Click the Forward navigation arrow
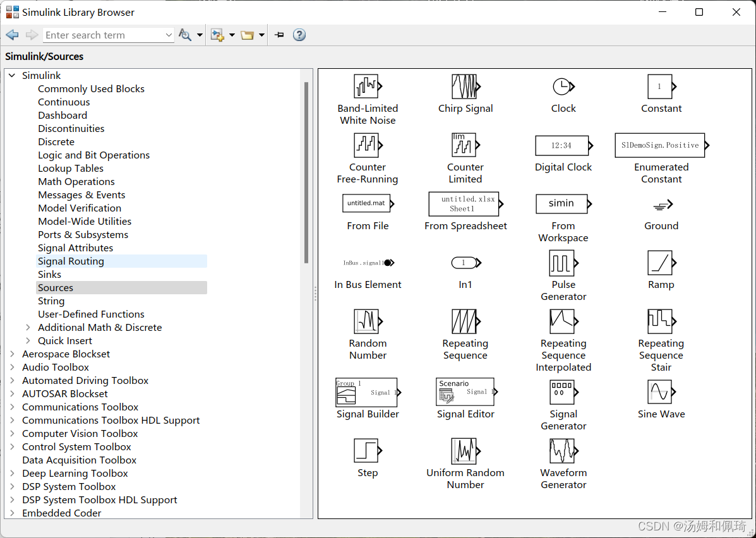The height and width of the screenshot is (538, 756). click(x=32, y=35)
